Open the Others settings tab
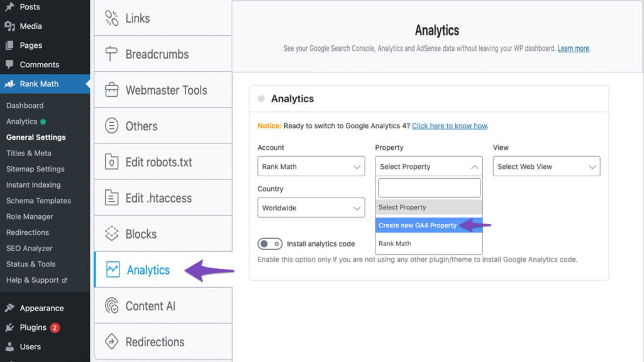This screenshot has width=644, height=362. tap(163, 126)
